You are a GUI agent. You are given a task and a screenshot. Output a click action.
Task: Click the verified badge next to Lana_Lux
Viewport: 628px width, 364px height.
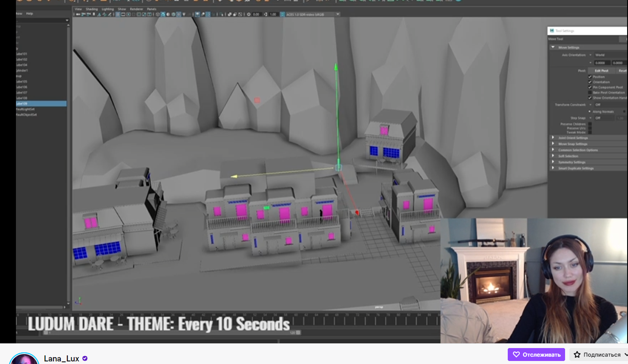85,358
